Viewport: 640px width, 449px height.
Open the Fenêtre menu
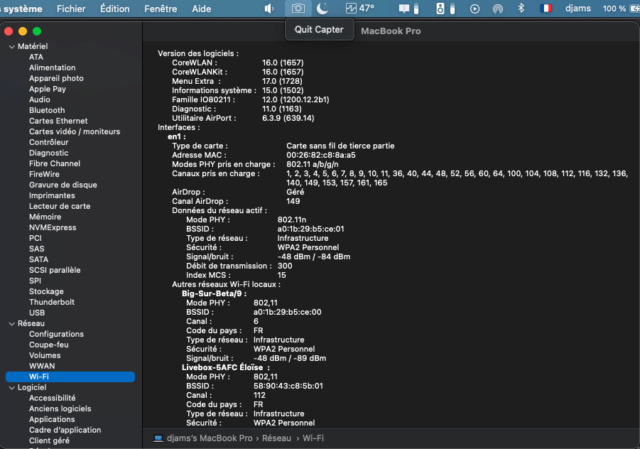(x=160, y=9)
